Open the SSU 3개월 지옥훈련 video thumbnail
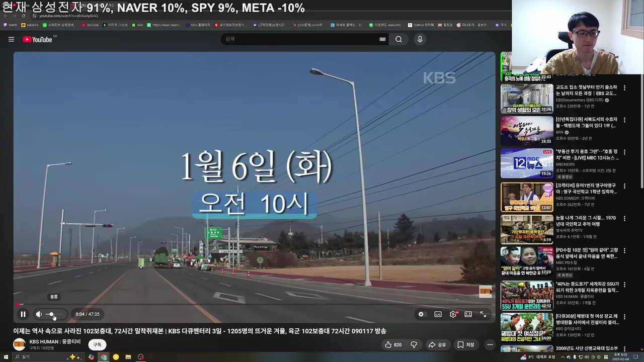Viewport: 644px width, 362px height. [x=527, y=295]
